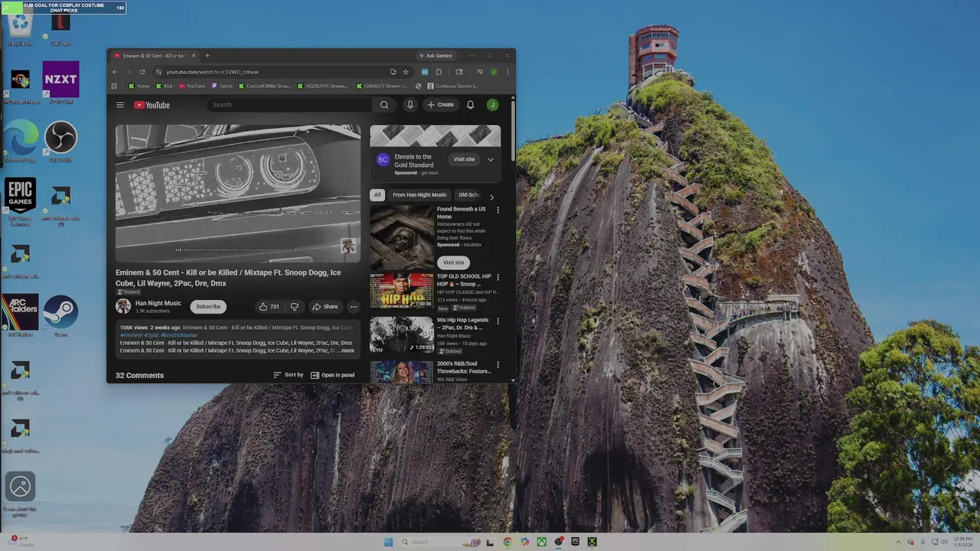This screenshot has height=551, width=980.
Task: Open YouTube bookmark in bookmarks bar
Action: [192, 86]
